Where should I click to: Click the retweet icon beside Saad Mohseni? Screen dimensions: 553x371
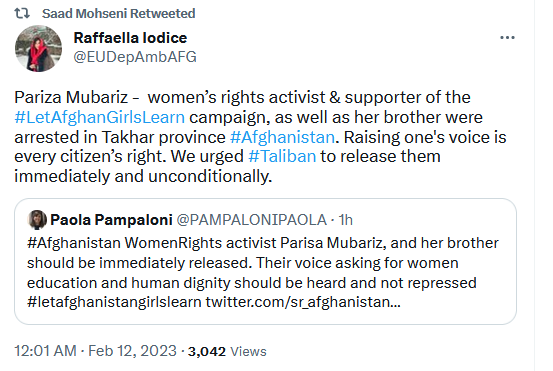(22, 13)
